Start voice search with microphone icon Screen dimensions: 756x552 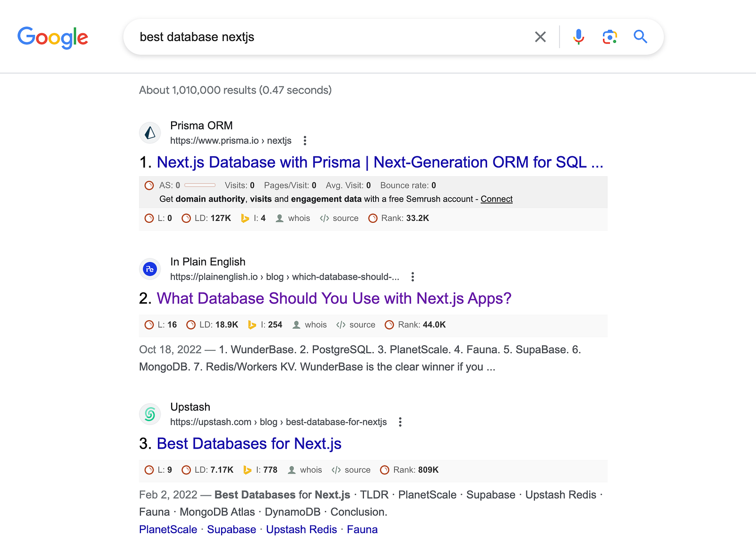coord(578,37)
